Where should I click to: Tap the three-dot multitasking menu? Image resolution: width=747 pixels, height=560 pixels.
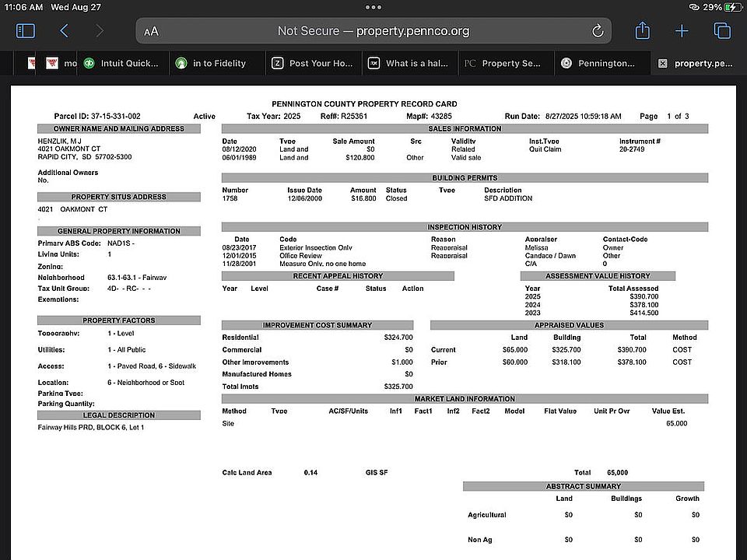373,7
